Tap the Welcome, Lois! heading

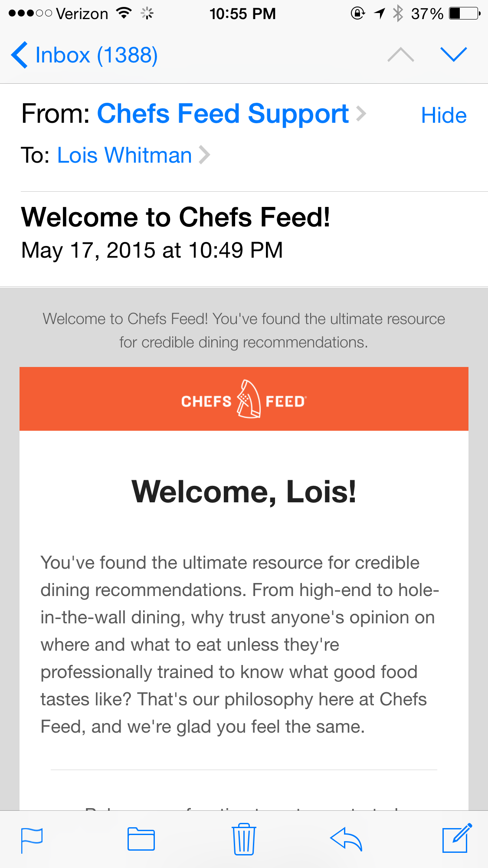[x=244, y=492]
